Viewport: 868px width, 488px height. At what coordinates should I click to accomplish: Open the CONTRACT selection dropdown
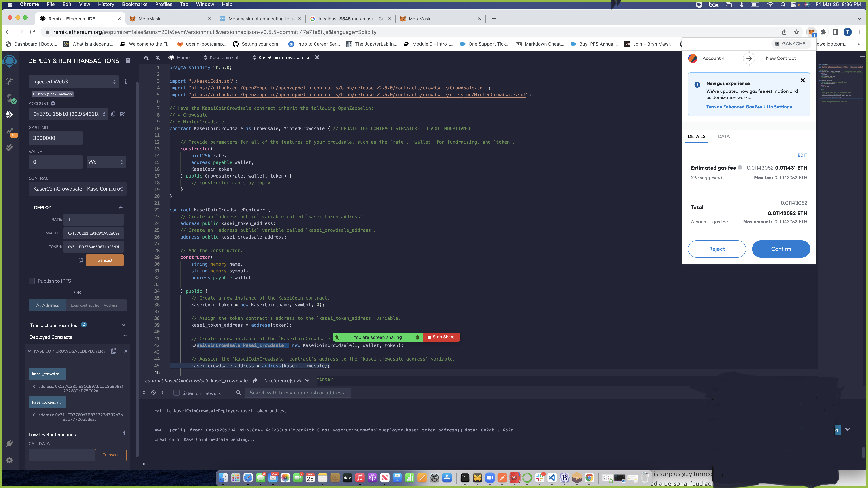(77, 189)
